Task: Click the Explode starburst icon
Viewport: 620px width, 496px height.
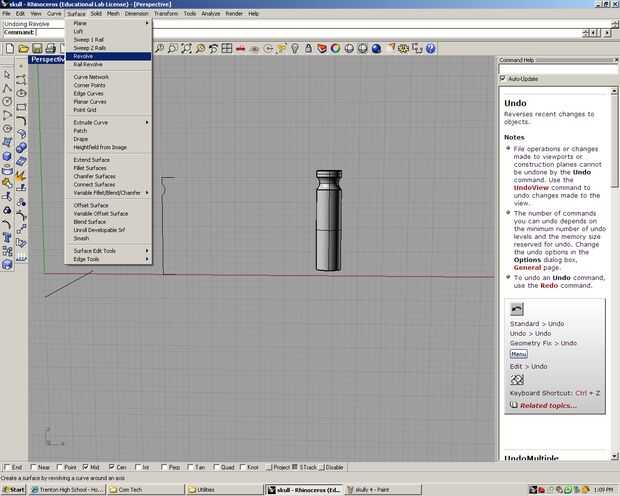Action: tap(21, 175)
